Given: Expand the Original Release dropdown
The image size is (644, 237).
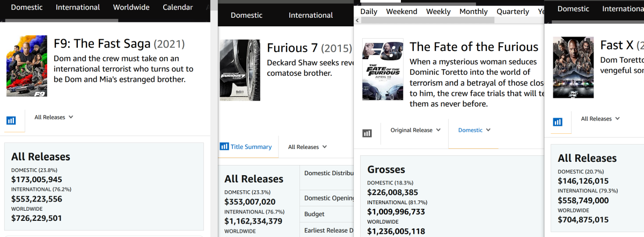Looking at the screenshot, I should [x=415, y=130].
